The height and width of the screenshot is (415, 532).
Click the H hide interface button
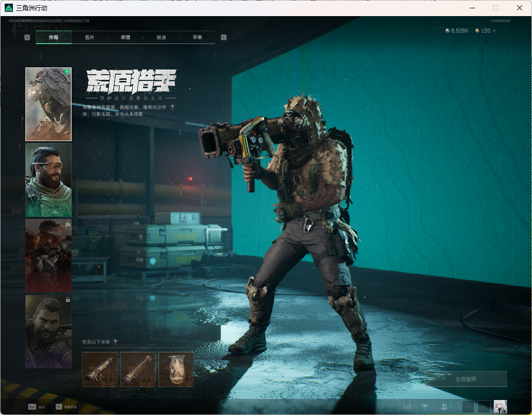click(66, 407)
